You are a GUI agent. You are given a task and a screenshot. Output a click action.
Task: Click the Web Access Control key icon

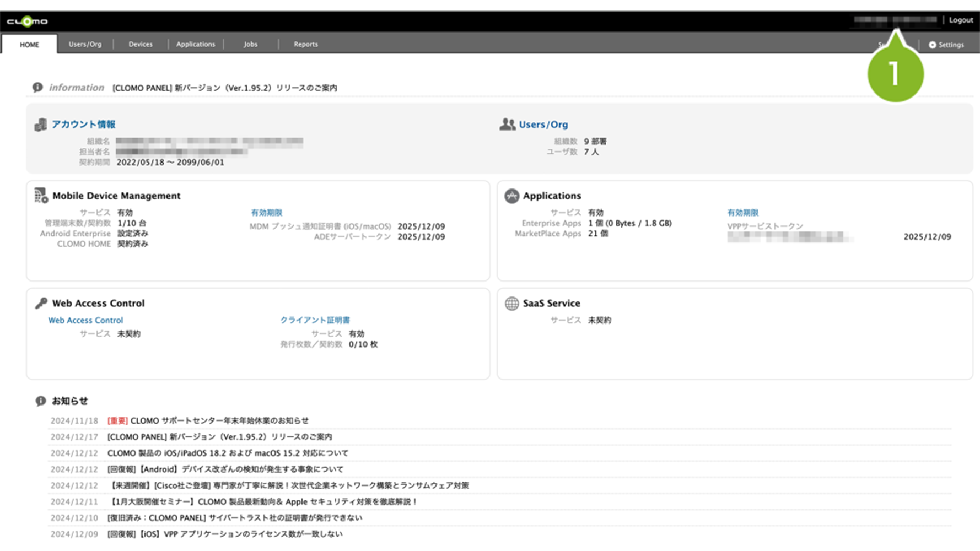point(41,303)
